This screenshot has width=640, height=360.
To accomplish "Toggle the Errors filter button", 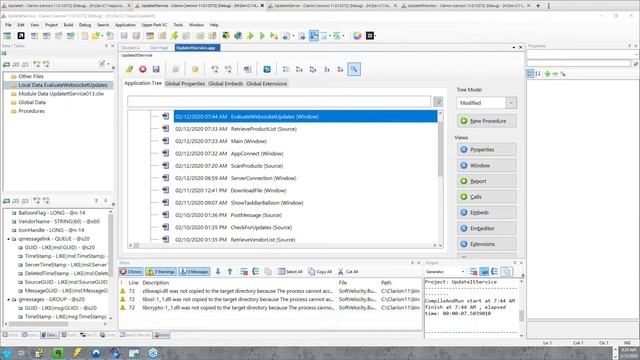I will pyautogui.click(x=131, y=272).
